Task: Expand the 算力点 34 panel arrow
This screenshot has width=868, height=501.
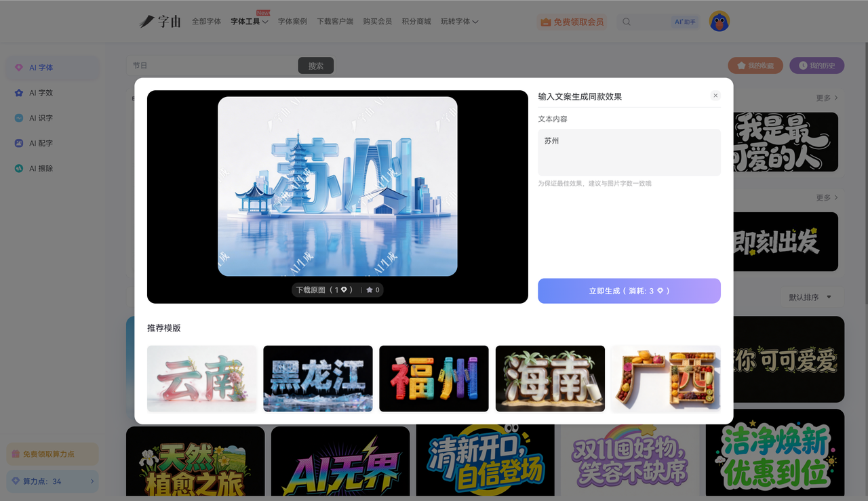Action: 92,481
